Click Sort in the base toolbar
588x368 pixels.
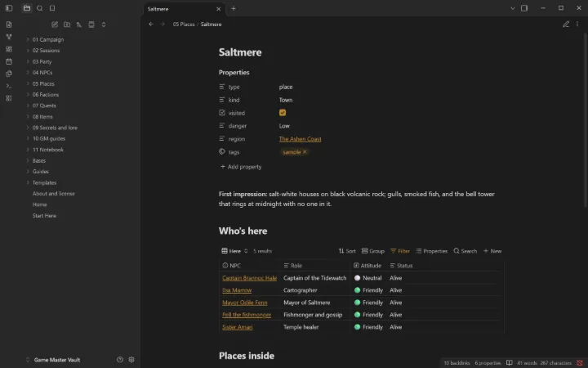(347, 251)
